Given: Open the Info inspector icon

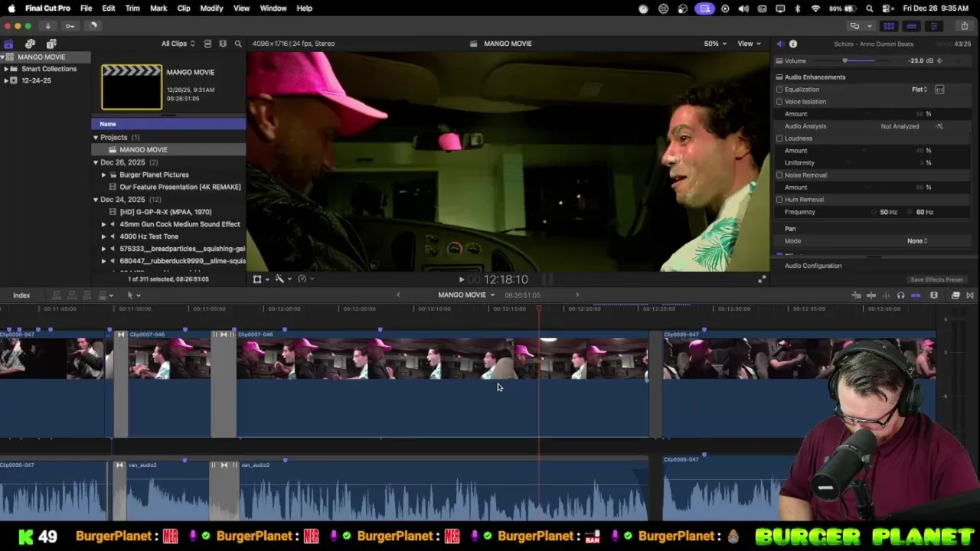Looking at the screenshot, I should pyautogui.click(x=793, y=44).
